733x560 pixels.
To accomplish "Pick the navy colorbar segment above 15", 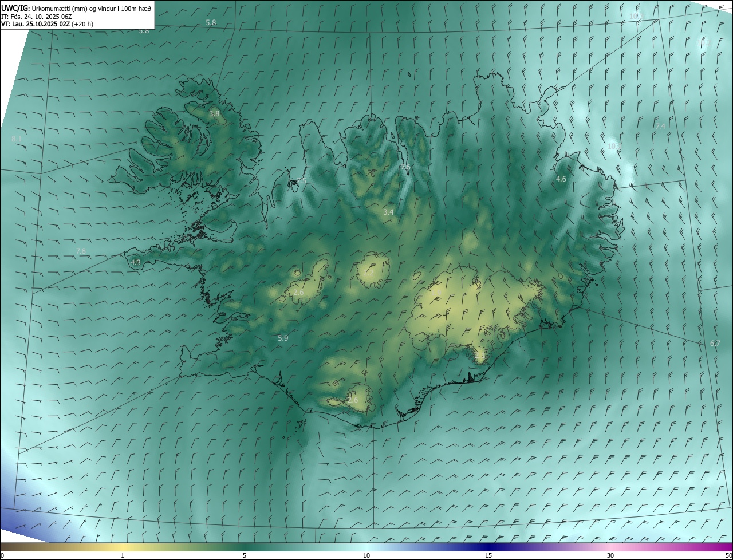I will pos(488,547).
